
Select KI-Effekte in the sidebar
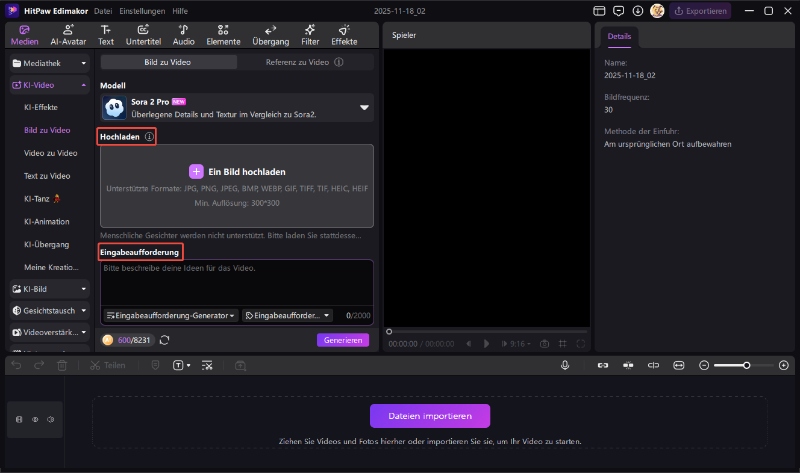tap(41, 107)
